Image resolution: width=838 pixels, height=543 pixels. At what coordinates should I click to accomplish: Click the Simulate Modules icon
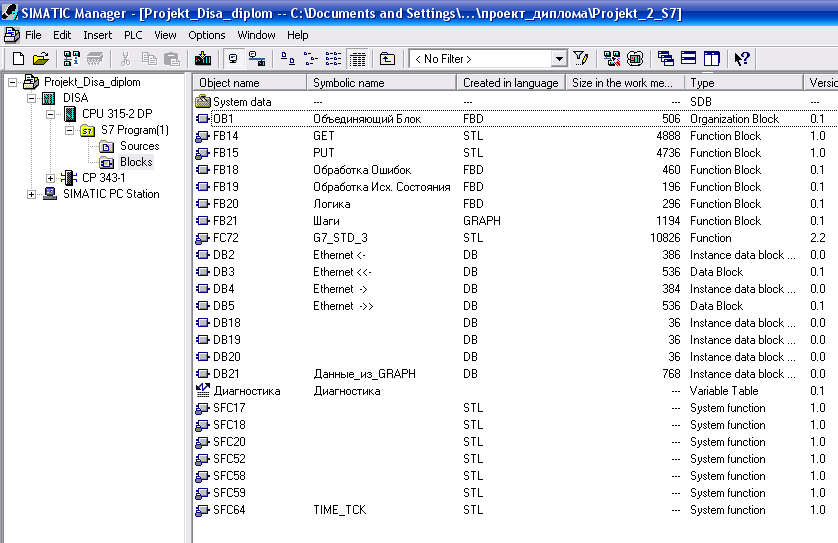tap(635, 59)
